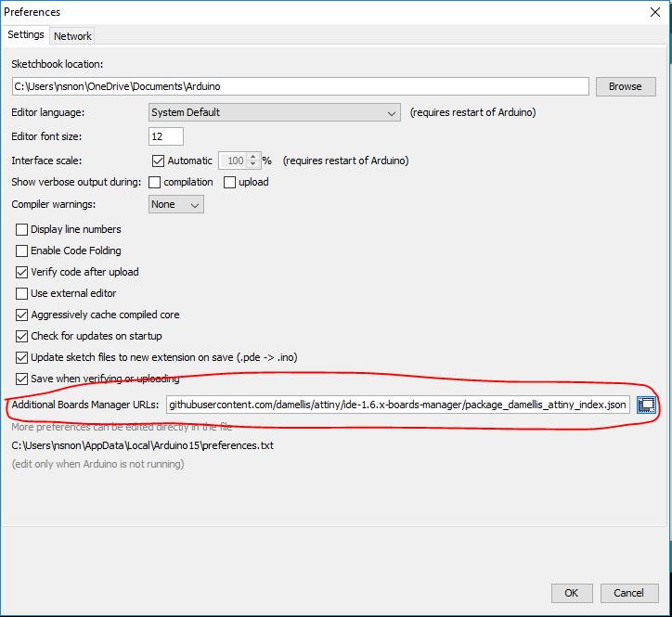672x617 pixels.
Task: Click the Sketchbook location path field
Action: click(301, 86)
